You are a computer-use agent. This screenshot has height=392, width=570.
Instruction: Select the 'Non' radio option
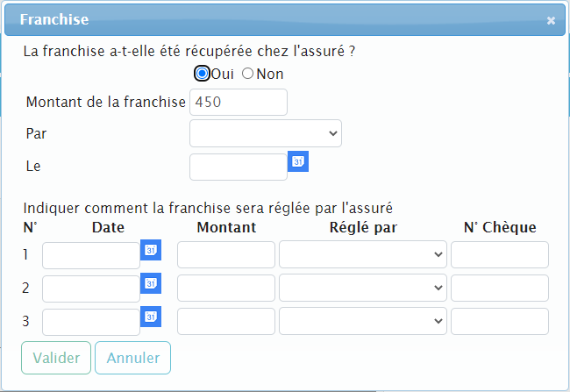(x=247, y=74)
